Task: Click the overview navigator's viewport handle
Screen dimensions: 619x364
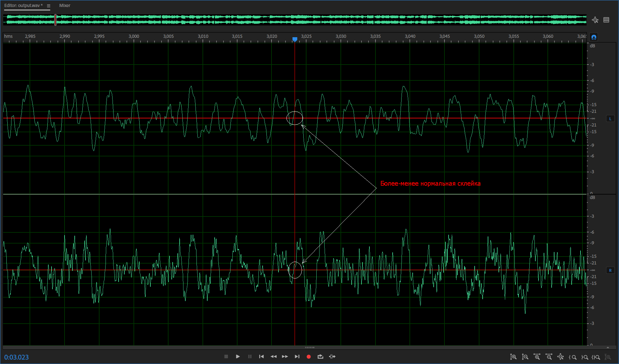Action: click(55, 20)
